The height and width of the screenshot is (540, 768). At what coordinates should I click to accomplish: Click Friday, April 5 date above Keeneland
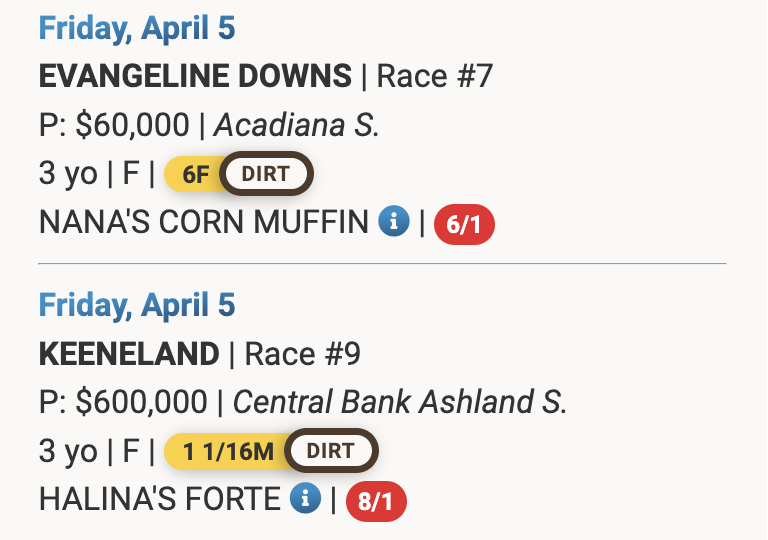pos(137,304)
